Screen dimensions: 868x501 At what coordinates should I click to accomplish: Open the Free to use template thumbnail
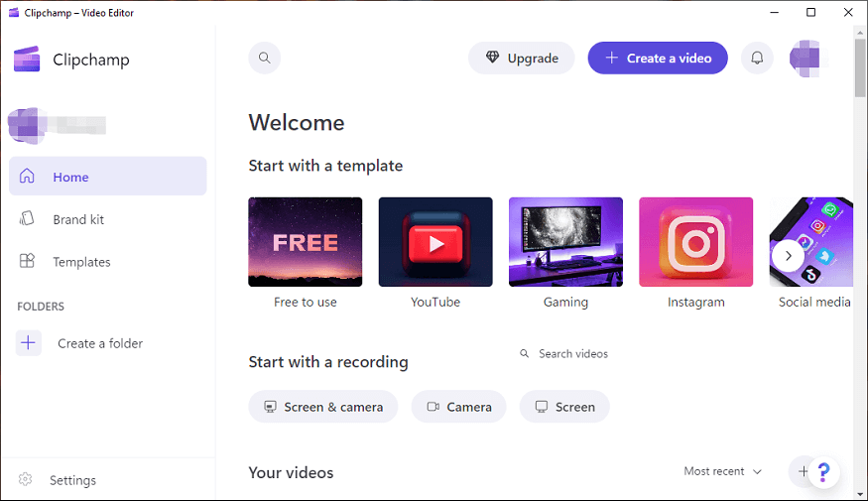(x=305, y=242)
